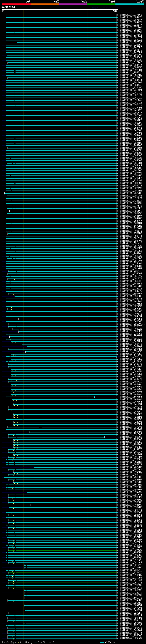This screenshot has width=146, height=644.
Task: Click the short alignment arrowhead for A8D752
Action: pyautogui.click(x=105, y=437)
